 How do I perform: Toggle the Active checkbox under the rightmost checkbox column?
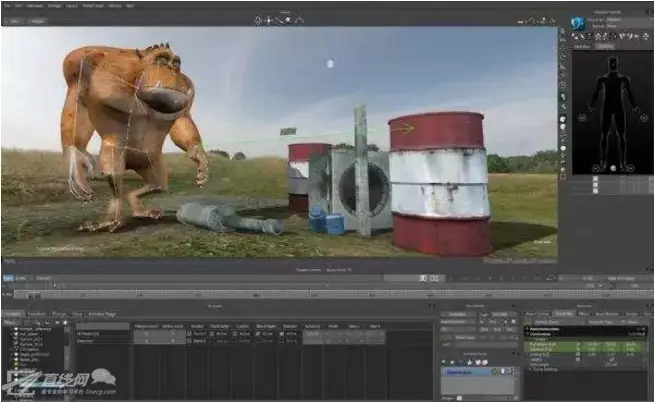282,334
